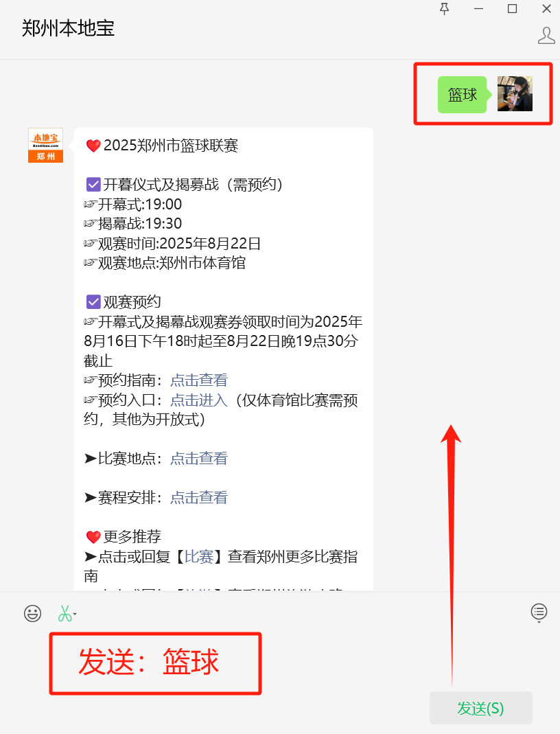
Task: Open the chat menu list icon
Action: (x=539, y=612)
